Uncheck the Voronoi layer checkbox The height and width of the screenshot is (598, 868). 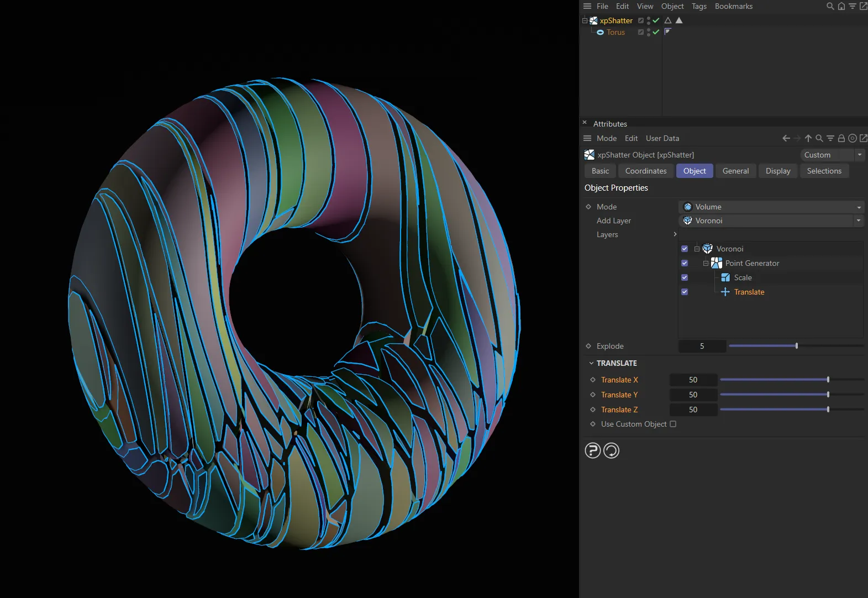coord(685,249)
